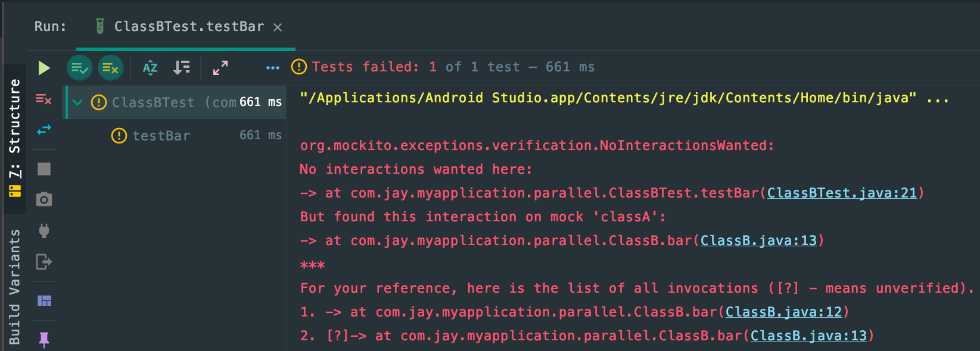980x351 pixels.
Task: Expand all test tree nodes
Action: tap(220, 68)
